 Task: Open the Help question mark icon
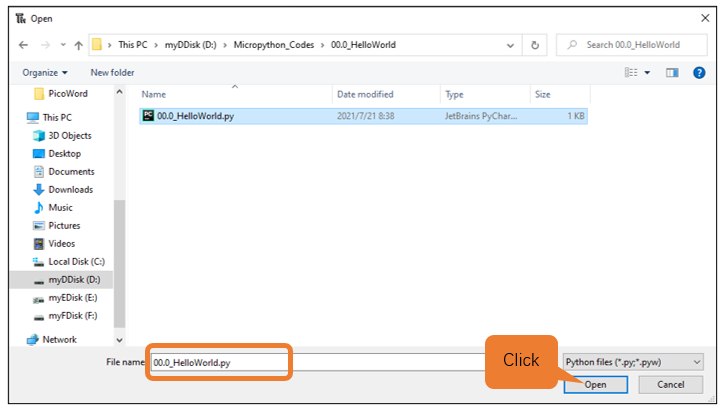coord(699,73)
